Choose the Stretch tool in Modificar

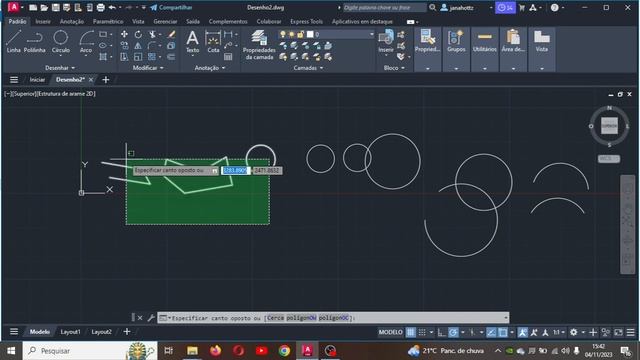(x=124, y=57)
